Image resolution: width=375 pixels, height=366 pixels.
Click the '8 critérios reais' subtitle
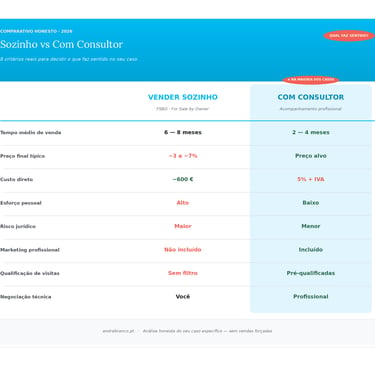coord(69,59)
